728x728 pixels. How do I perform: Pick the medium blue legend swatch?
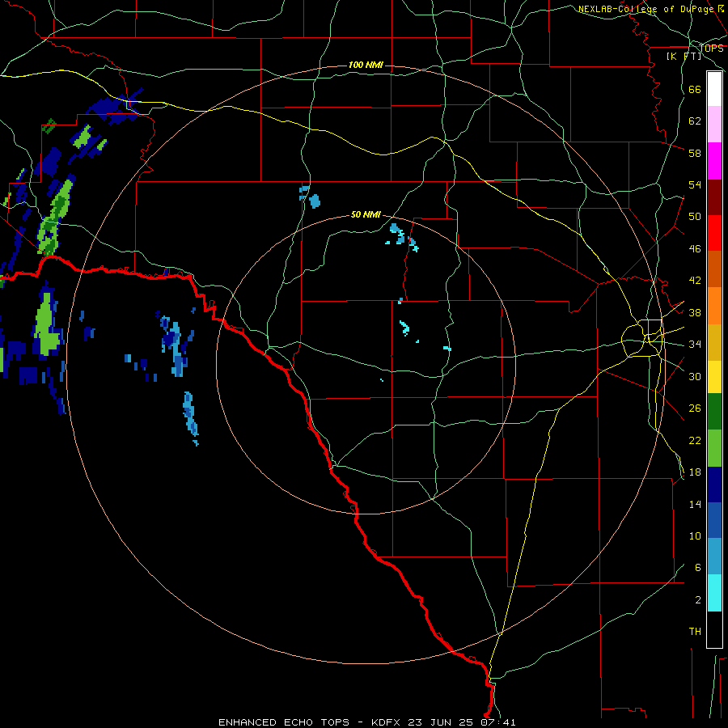714,521
